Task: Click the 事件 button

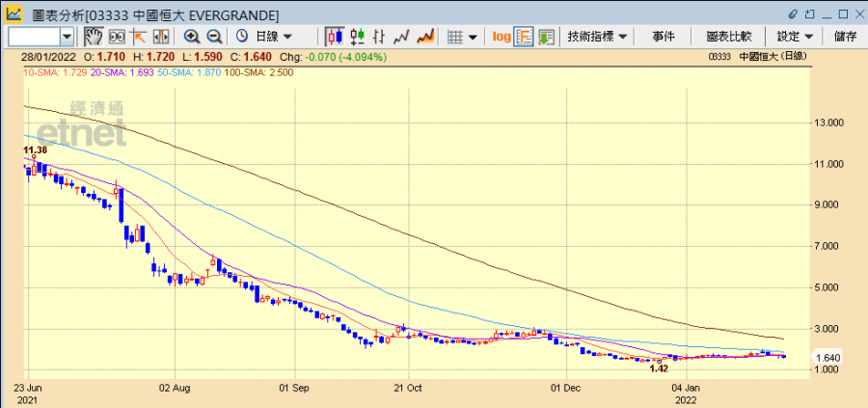Action: 664,36
